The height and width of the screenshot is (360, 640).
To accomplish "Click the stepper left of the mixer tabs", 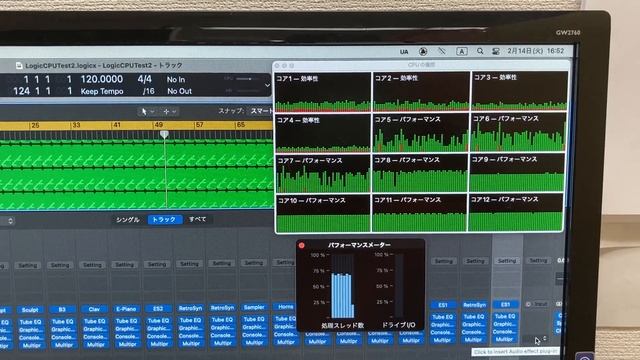I will point(10,221).
